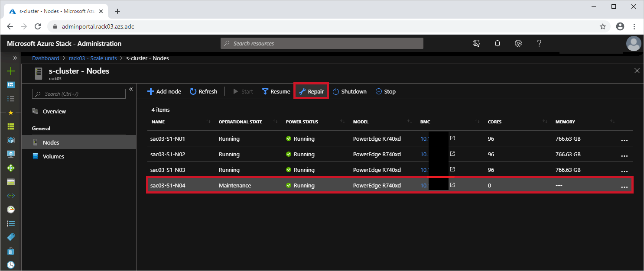Open Virtual networks arrows icon
644x271 pixels.
(x=11, y=196)
